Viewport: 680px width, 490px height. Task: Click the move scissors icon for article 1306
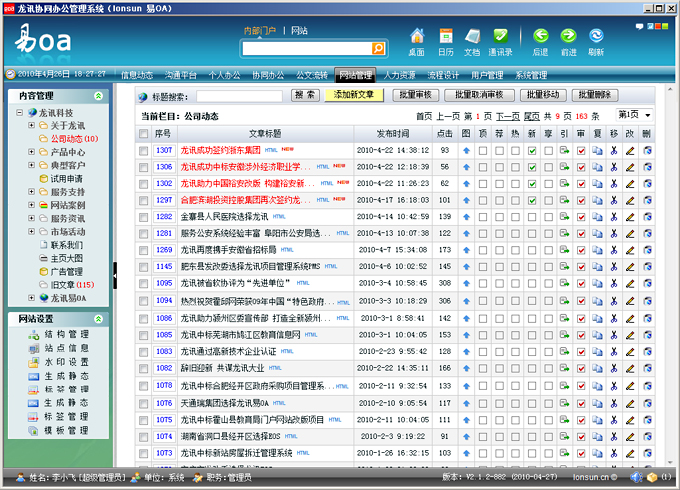click(613, 167)
